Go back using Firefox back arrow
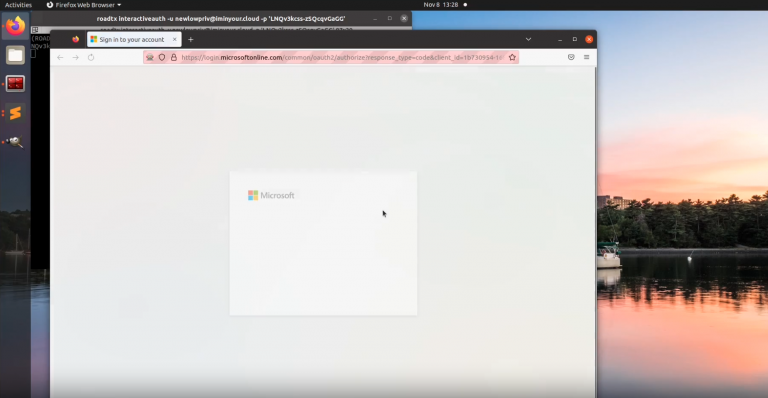Image resolution: width=768 pixels, height=398 pixels. pyautogui.click(x=60, y=57)
